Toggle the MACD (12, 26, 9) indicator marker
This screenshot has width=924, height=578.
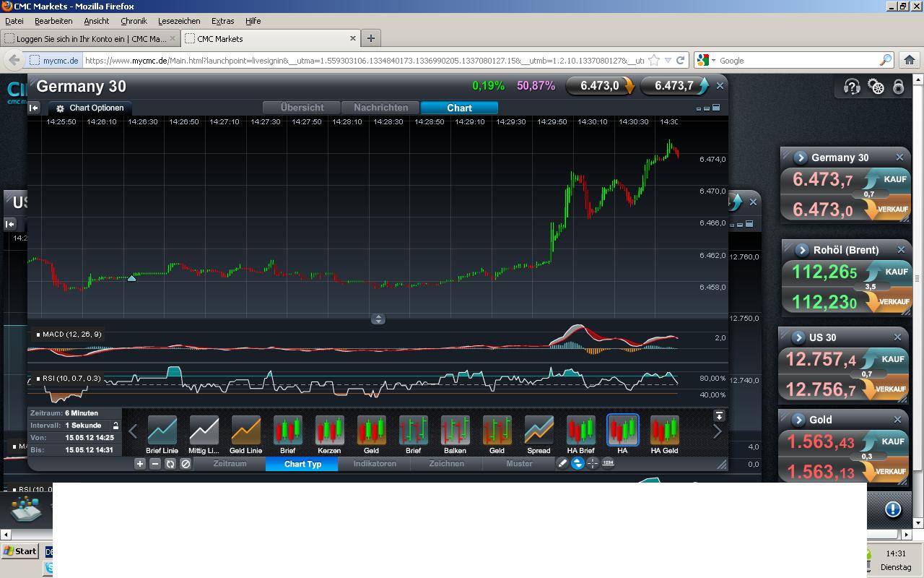click(38, 335)
